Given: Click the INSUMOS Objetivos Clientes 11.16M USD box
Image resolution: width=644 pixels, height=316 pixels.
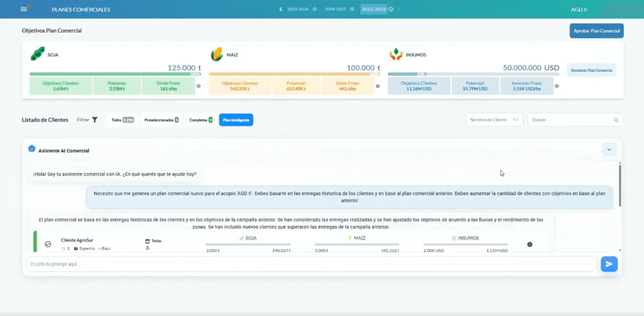Looking at the screenshot, I should click(x=419, y=85).
